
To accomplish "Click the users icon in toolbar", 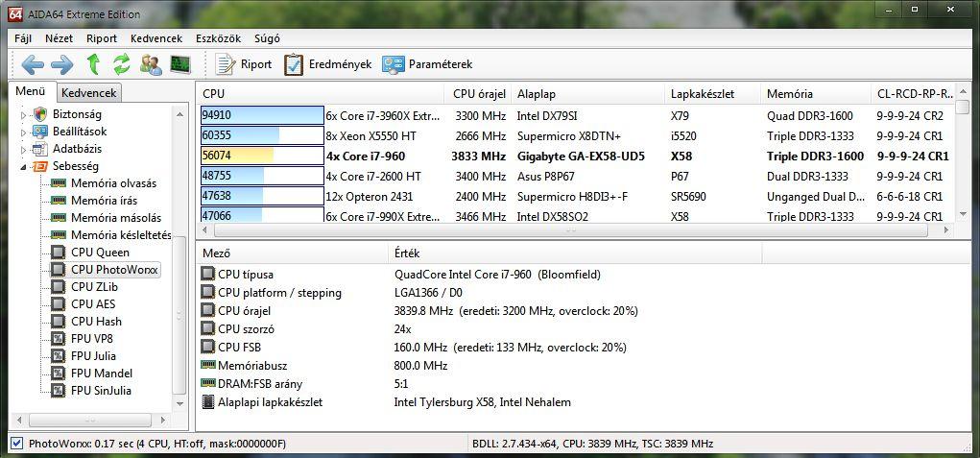I will [x=151, y=64].
